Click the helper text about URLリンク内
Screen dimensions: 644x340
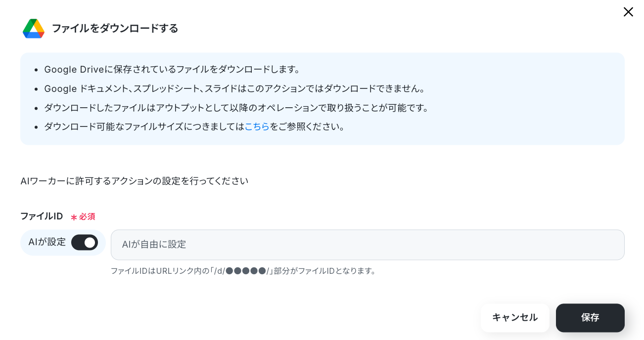click(x=244, y=271)
